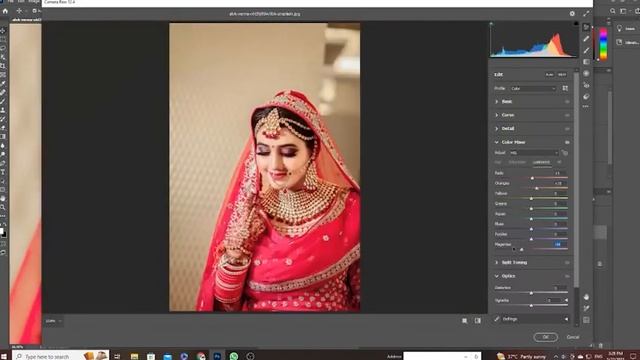The width and height of the screenshot is (640, 360).
Task: Click OK to apply Camera Raw edits
Action: pos(546,337)
